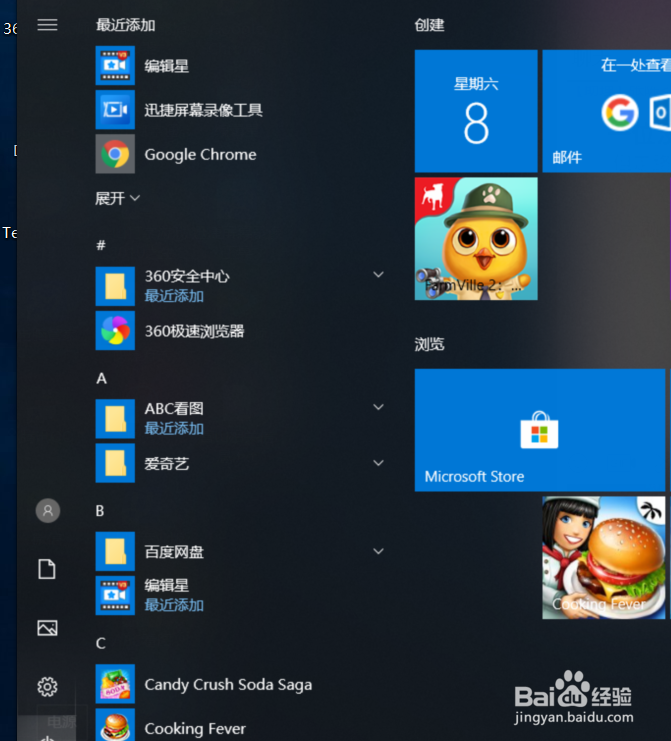Click 展开 to show more recent apps
Image resolution: width=671 pixels, height=741 pixels.
[x=117, y=198]
